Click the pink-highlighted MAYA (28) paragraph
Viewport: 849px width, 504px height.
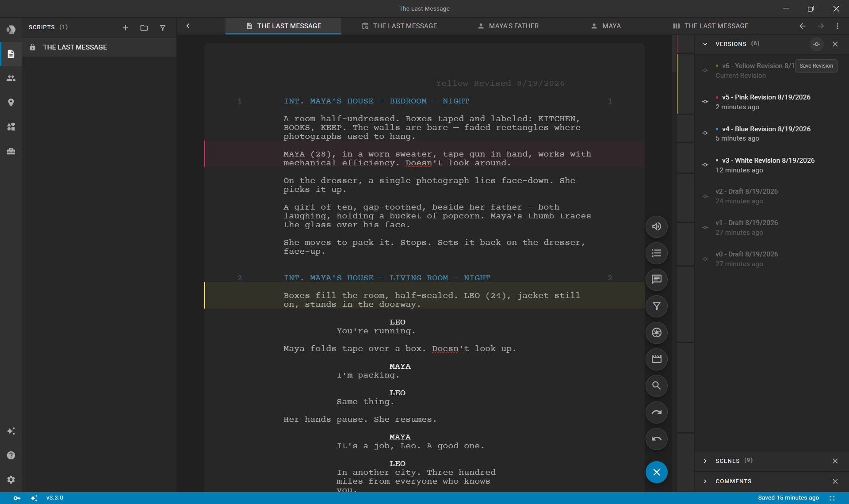tap(437, 158)
